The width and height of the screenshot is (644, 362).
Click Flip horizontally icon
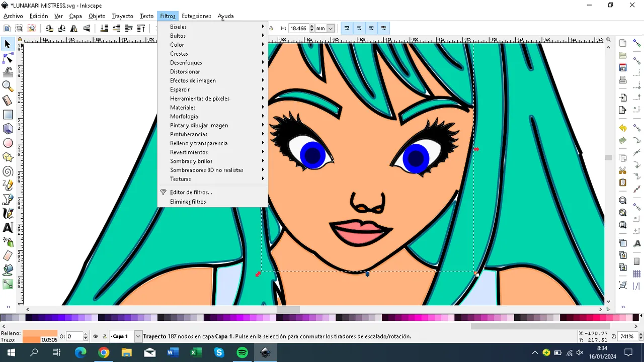coord(74,29)
